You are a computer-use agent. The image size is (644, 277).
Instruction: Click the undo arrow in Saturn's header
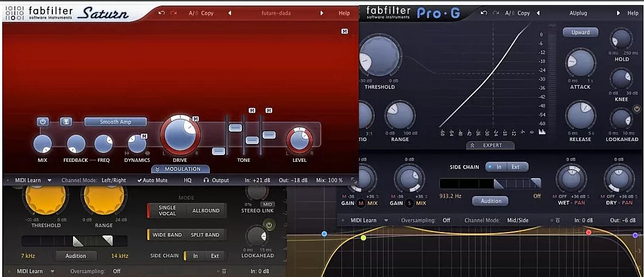(x=161, y=13)
